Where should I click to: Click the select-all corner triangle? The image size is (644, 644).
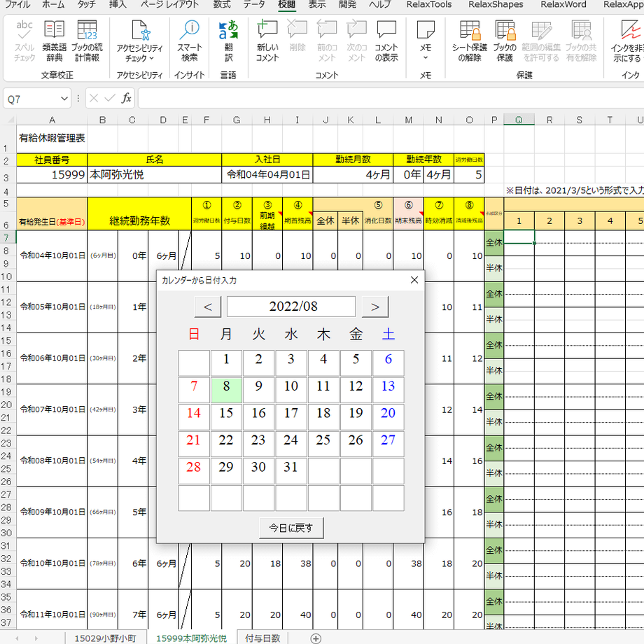9,120
